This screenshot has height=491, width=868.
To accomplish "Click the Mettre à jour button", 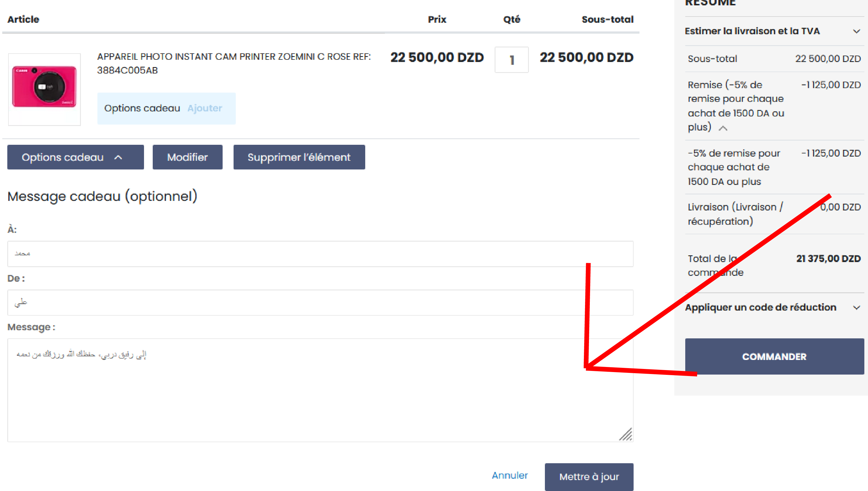I will click(589, 477).
